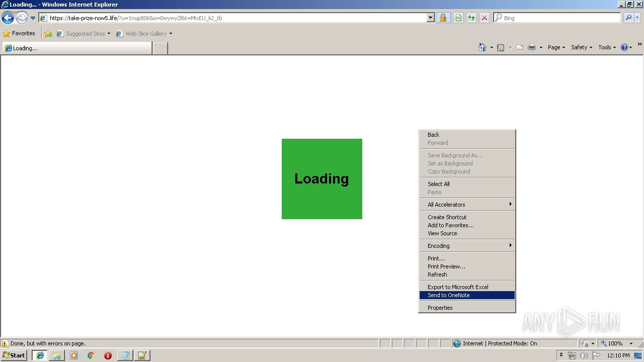Choose Add to Favorites... in context menu

pos(467,225)
